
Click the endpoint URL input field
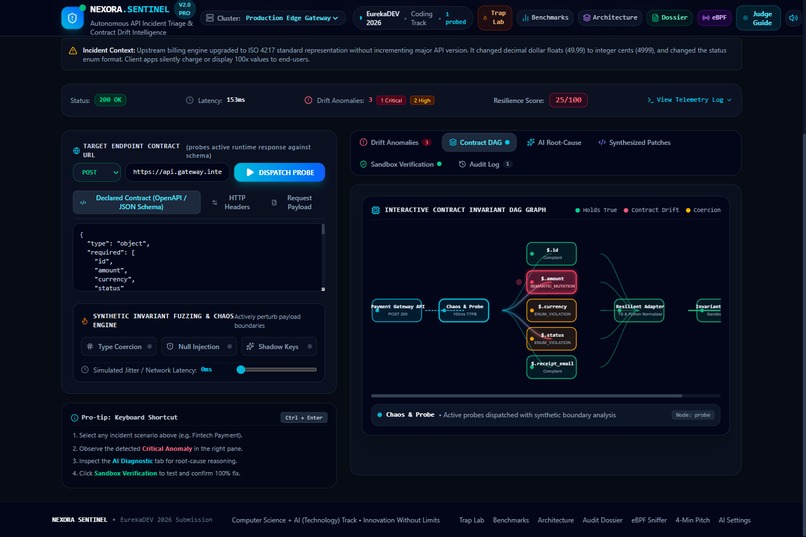point(177,172)
